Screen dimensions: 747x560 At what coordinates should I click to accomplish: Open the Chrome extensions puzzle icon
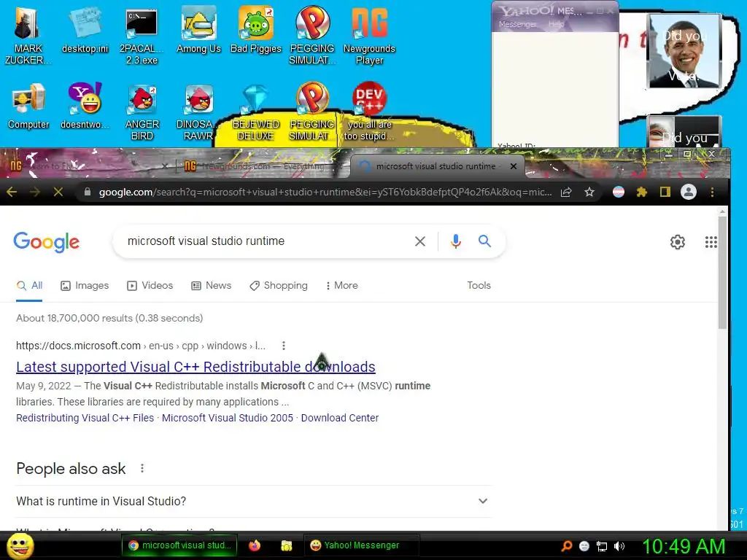(x=642, y=192)
